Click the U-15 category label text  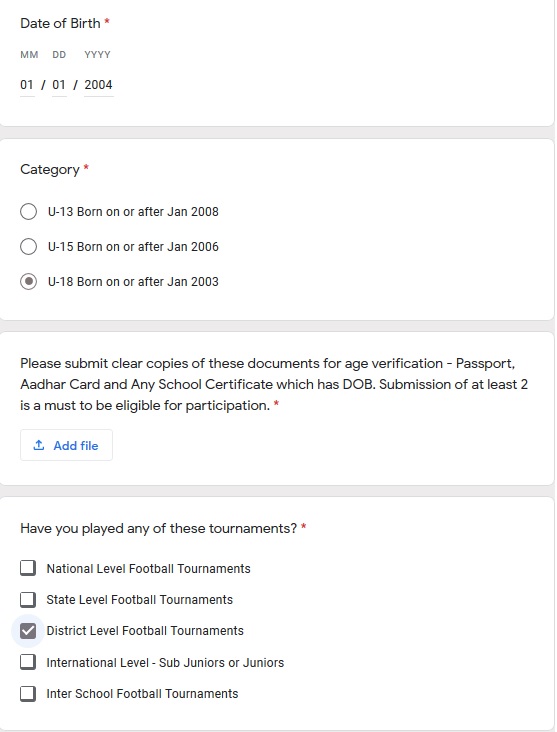pyautogui.click(x=133, y=247)
